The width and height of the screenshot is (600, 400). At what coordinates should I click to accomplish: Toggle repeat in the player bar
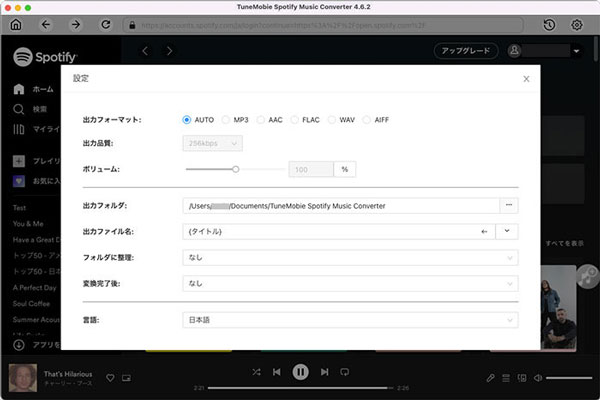pos(344,372)
